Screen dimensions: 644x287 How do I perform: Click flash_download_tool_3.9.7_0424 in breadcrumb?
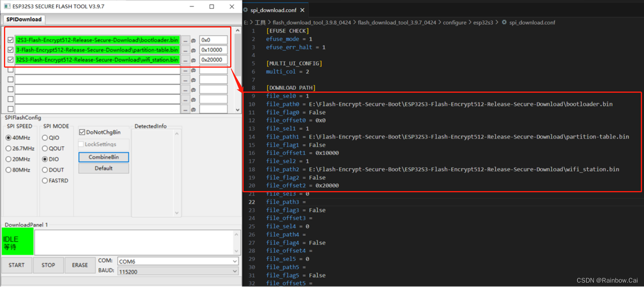point(397,23)
